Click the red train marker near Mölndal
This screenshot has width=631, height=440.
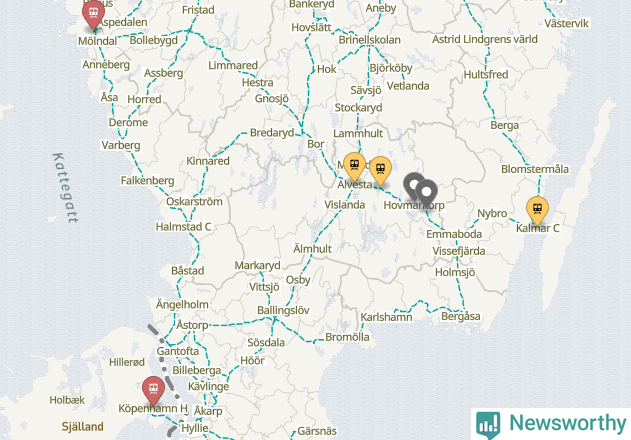coord(93,14)
